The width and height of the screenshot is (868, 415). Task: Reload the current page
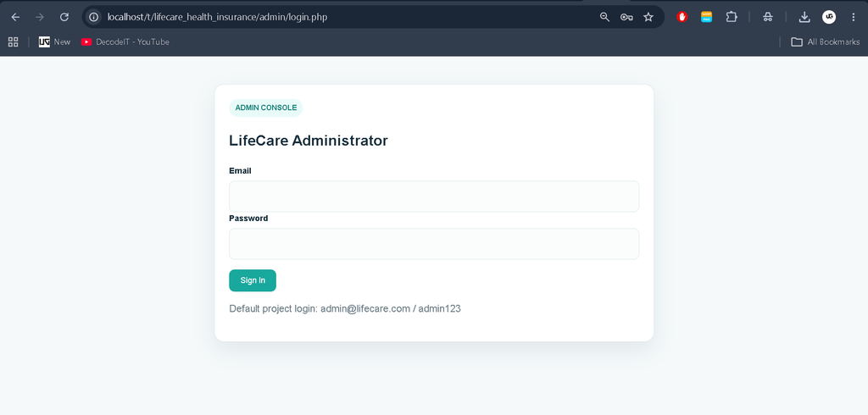coord(64,17)
